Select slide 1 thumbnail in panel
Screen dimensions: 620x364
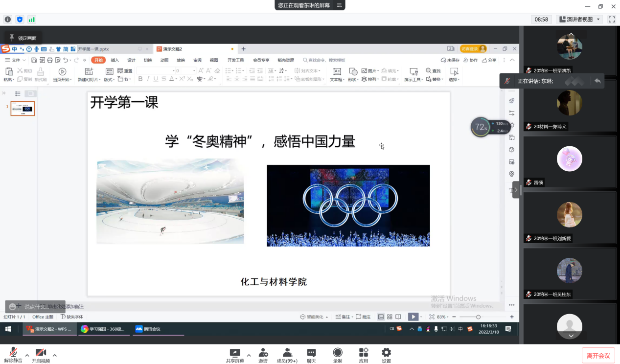coord(23,109)
